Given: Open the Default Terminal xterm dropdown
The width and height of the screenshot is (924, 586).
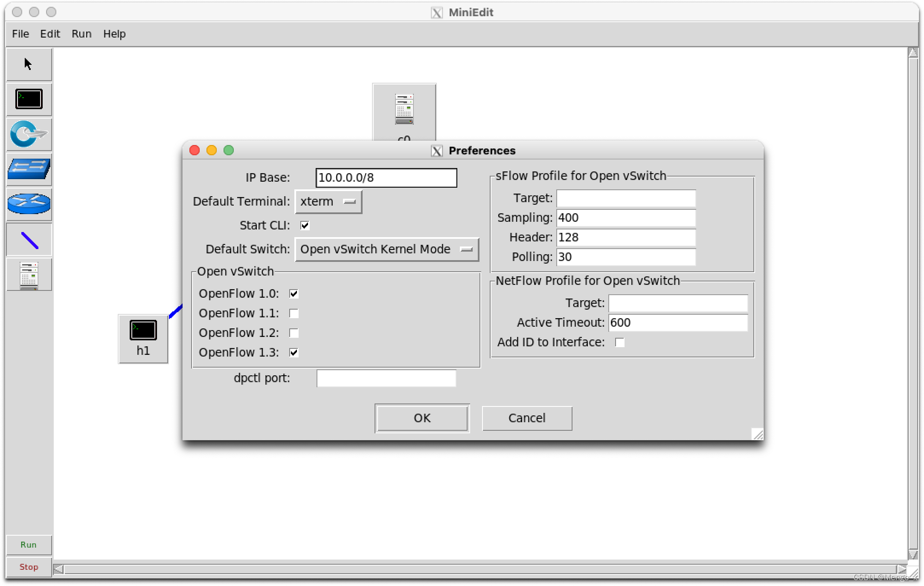Looking at the screenshot, I should click(x=328, y=202).
